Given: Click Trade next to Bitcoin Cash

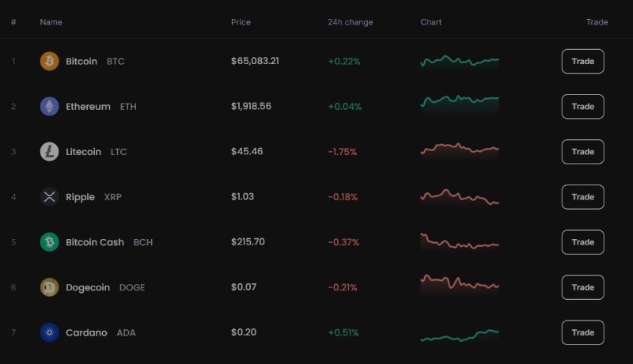Looking at the screenshot, I should [x=582, y=242].
